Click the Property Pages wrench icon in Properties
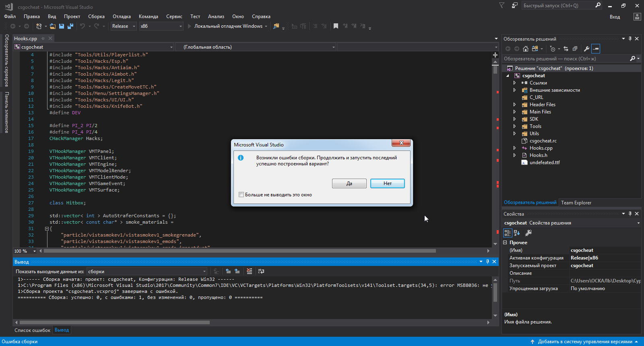 pos(529,233)
